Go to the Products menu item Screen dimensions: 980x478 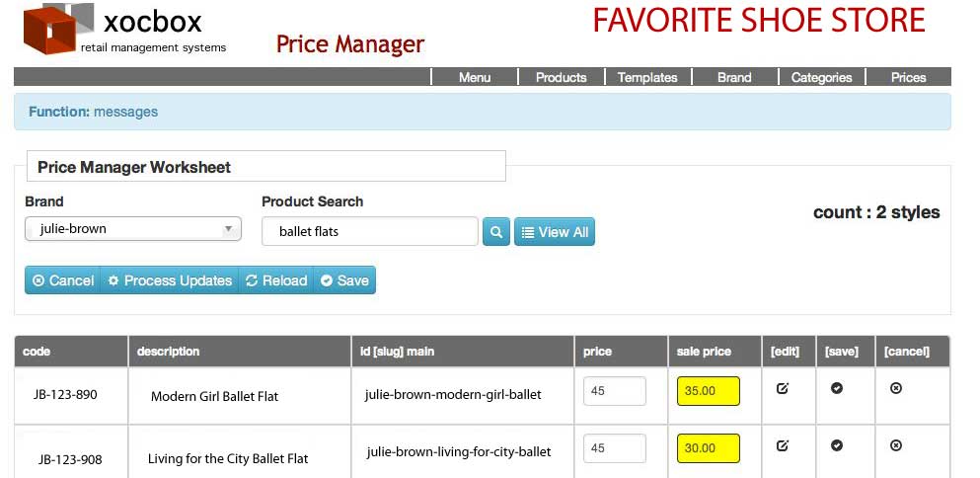click(x=561, y=77)
